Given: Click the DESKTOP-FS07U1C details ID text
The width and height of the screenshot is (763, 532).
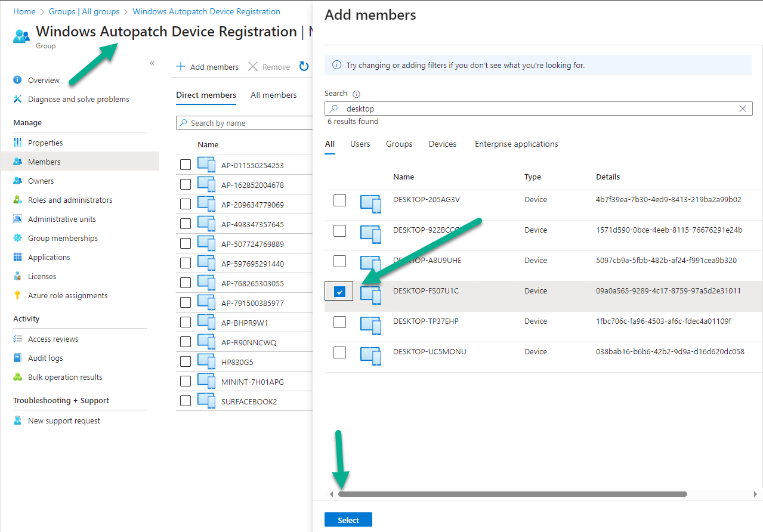Looking at the screenshot, I should [x=668, y=290].
